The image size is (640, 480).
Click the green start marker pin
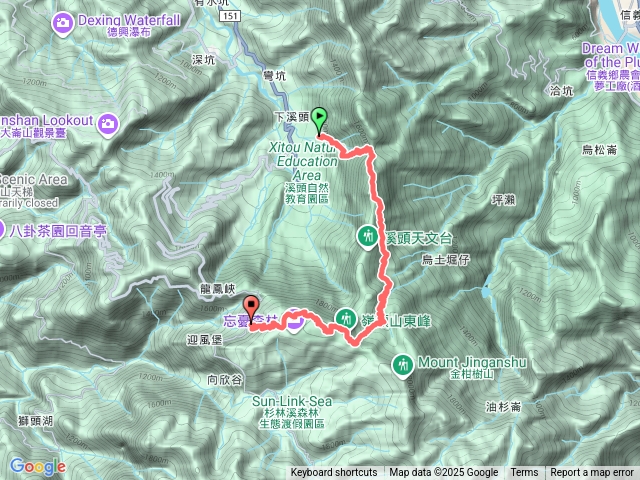pos(319,120)
